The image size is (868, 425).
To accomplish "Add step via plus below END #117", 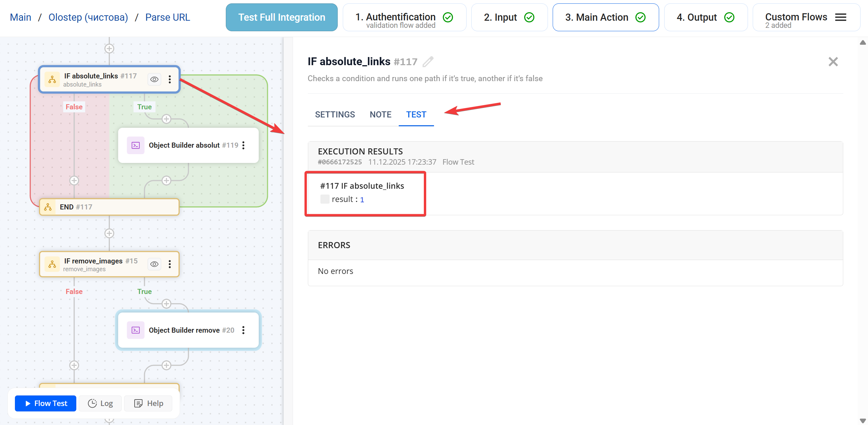I will pos(109,234).
